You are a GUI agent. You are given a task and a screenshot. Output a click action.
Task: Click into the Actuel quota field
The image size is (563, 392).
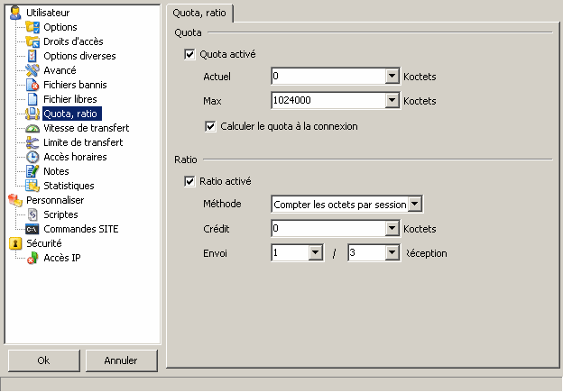coord(328,77)
